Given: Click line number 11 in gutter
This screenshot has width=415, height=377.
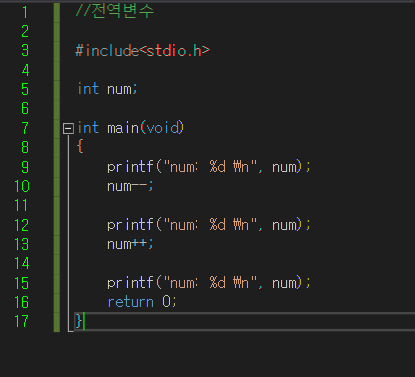Looking at the screenshot, I should pyautogui.click(x=21, y=205).
